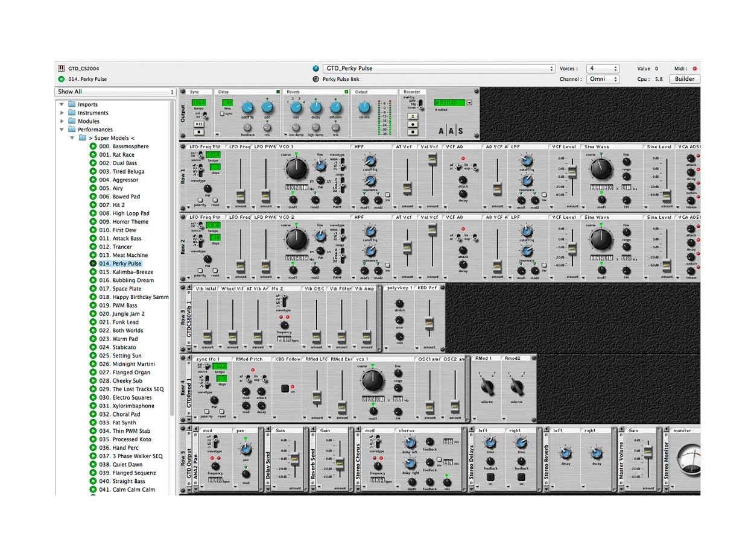Image resolution: width=754 pixels, height=560 pixels.
Task: Expand the Instruments folder in browser
Action: (62, 113)
